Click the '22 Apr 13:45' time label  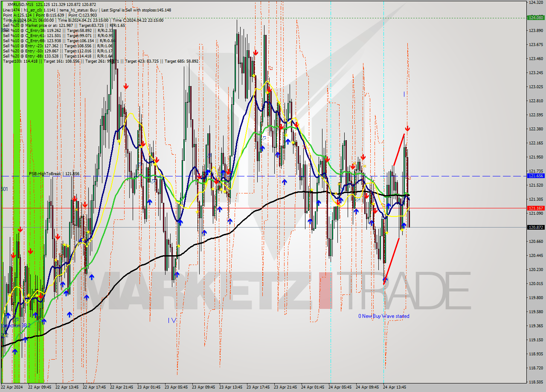click(x=67, y=387)
